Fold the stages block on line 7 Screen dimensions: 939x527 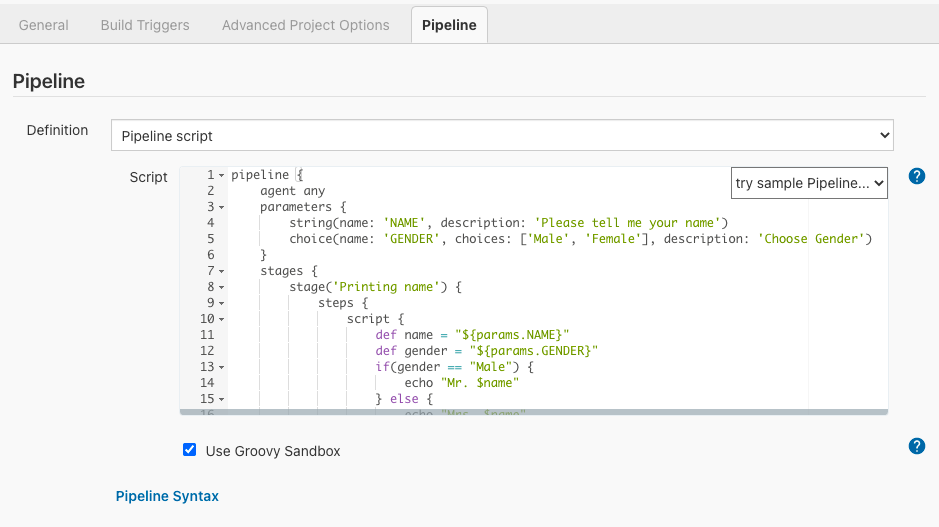(221, 271)
